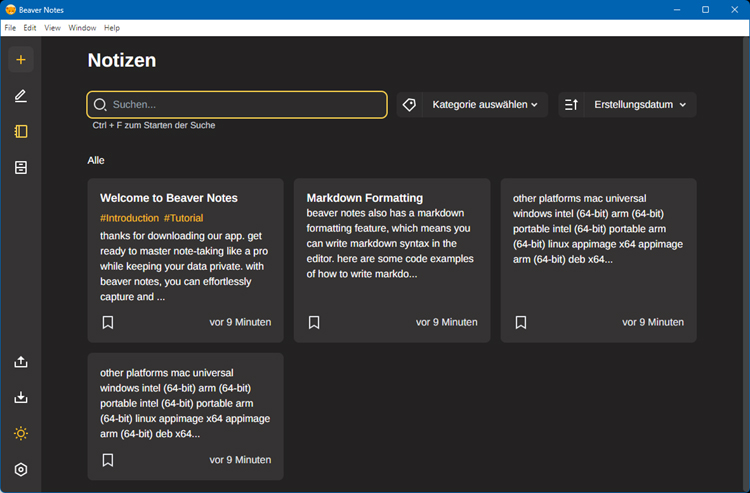Viewport: 750px width, 493px height.
Task: Click the Notizen page heading
Action: tap(122, 61)
